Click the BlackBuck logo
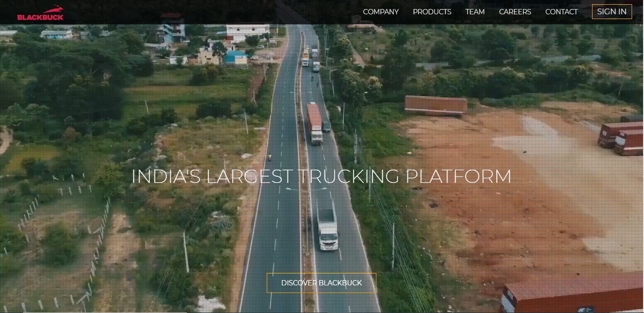The width and height of the screenshot is (644, 313). (40, 12)
